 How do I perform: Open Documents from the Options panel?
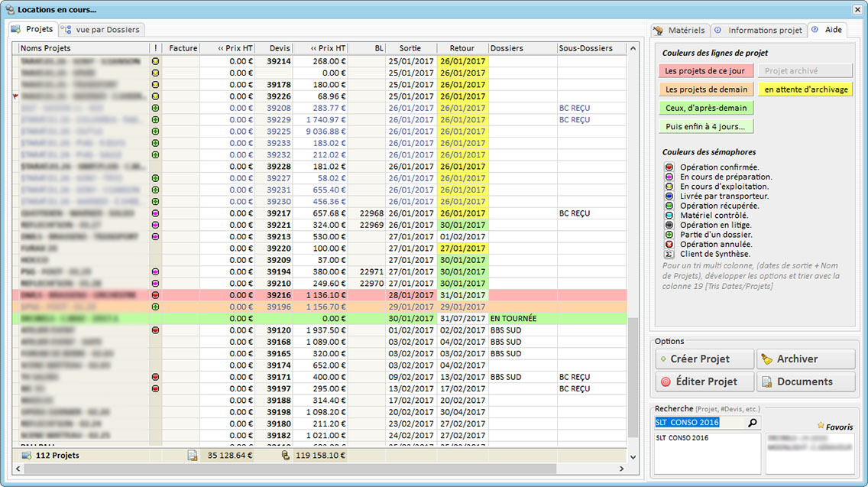805,381
